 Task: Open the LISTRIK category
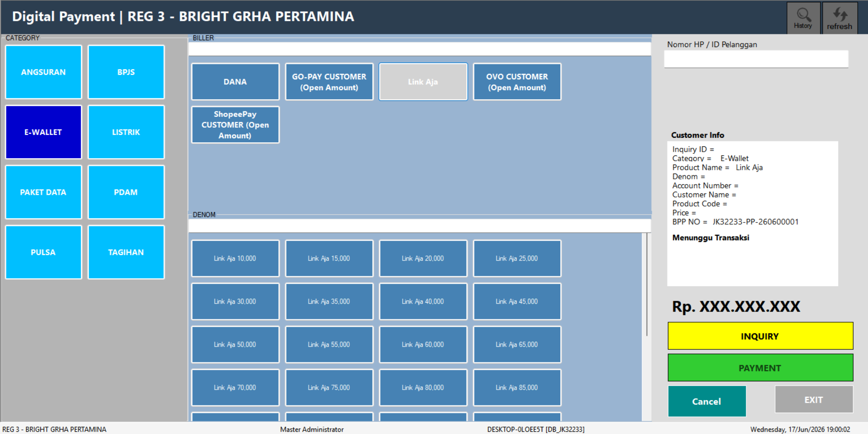click(x=126, y=132)
